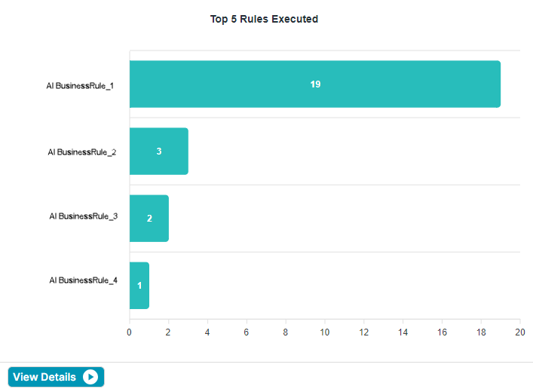Click the value 1 inside the bottom bar

pyautogui.click(x=139, y=286)
